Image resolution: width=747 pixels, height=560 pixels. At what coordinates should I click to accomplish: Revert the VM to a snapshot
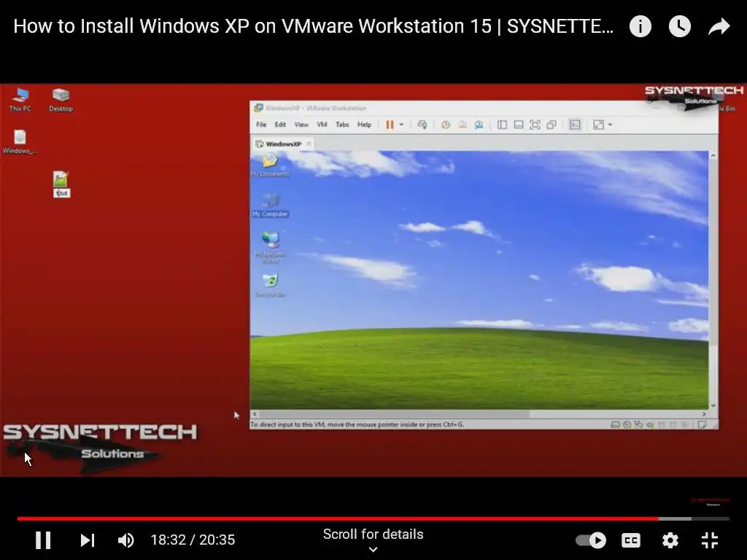pyautogui.click(x=462, y=125)
